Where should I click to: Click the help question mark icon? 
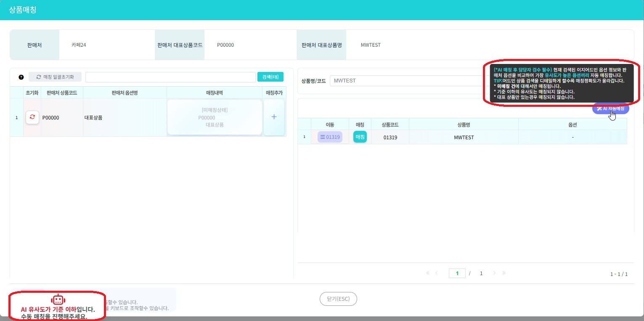pyautogui.click(x=21, y=77)
